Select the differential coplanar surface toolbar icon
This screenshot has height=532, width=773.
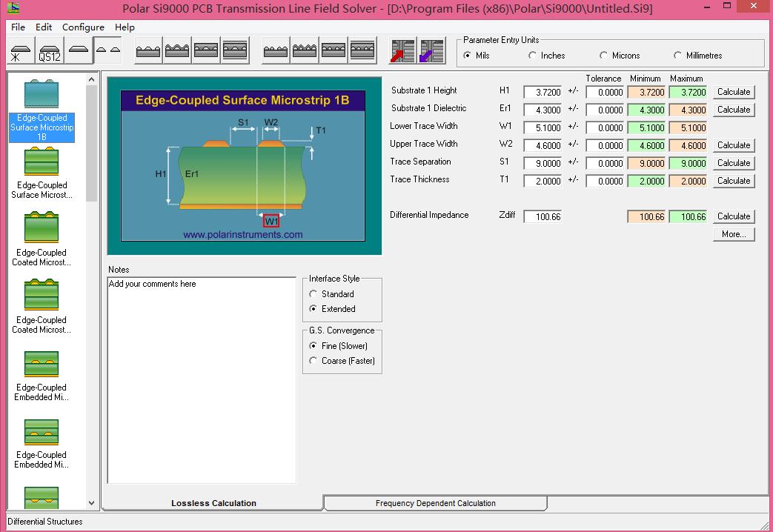276,51
